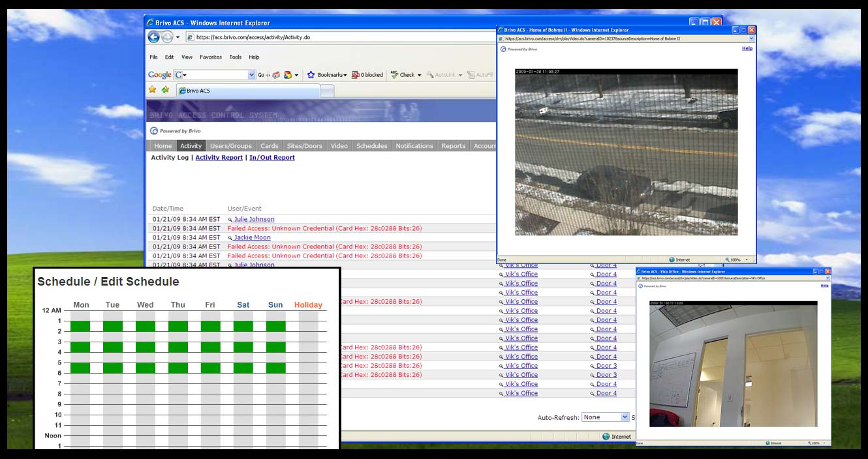This screenshot has width=868, height=459.
Task: Expand the Google search box history dropdown
Action: tap(252, 75)
